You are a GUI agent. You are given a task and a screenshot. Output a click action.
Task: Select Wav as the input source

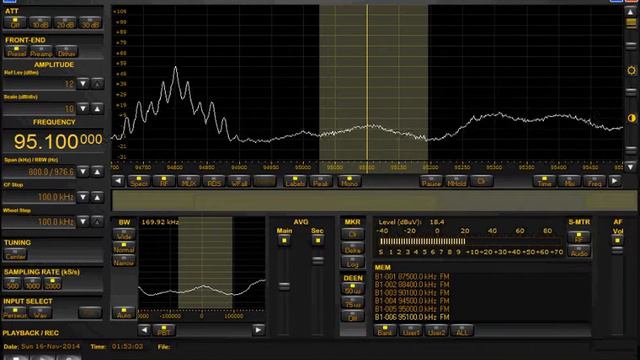(x=40, y=313)
